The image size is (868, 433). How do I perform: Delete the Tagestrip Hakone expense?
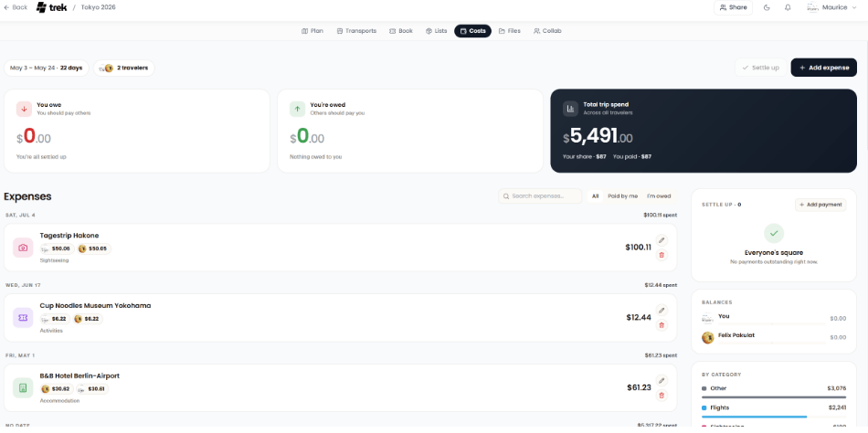click(661, 255)
